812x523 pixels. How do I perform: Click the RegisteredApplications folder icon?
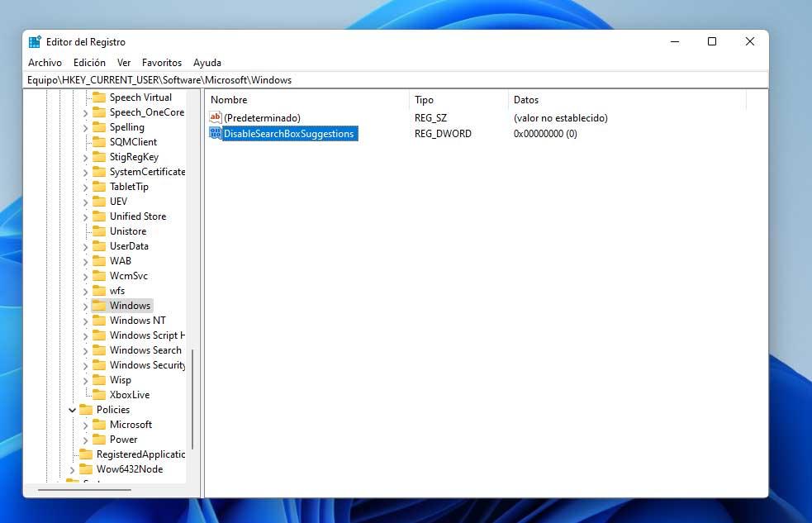[86, 454]
